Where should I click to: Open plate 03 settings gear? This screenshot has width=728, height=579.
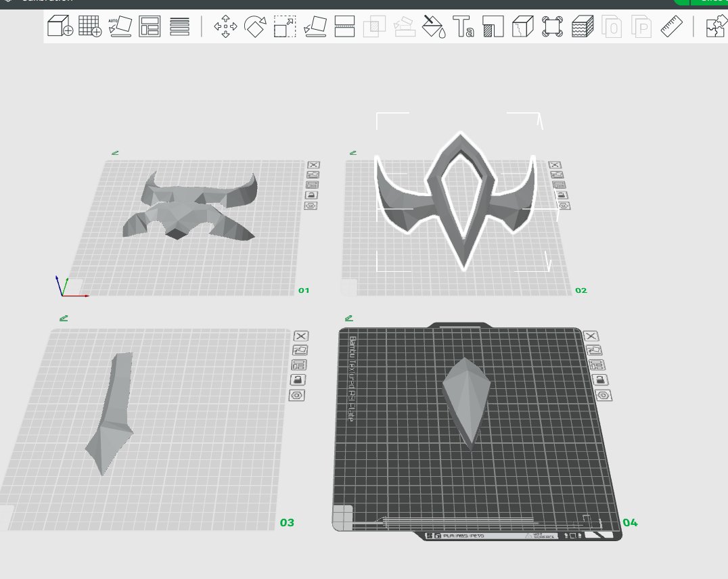(296, 395)
